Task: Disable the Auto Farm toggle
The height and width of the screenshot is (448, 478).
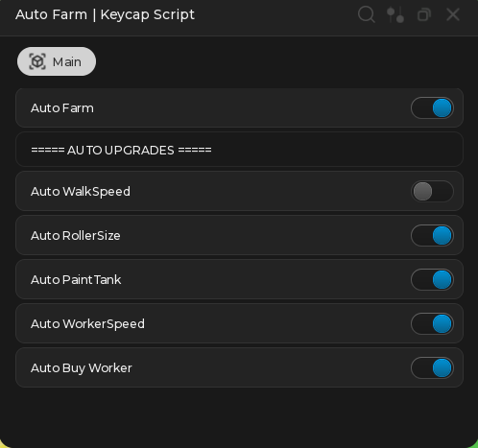Action: pyautogui.click(x=432, y=108)
